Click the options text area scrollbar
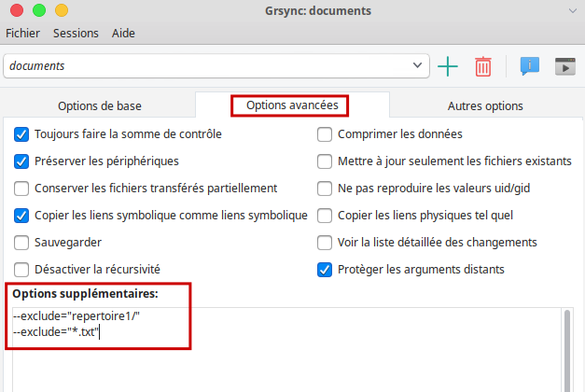Image resolution: width=585 pixels, height=392 pixels. pyautogui.click(x=567, y=350)
